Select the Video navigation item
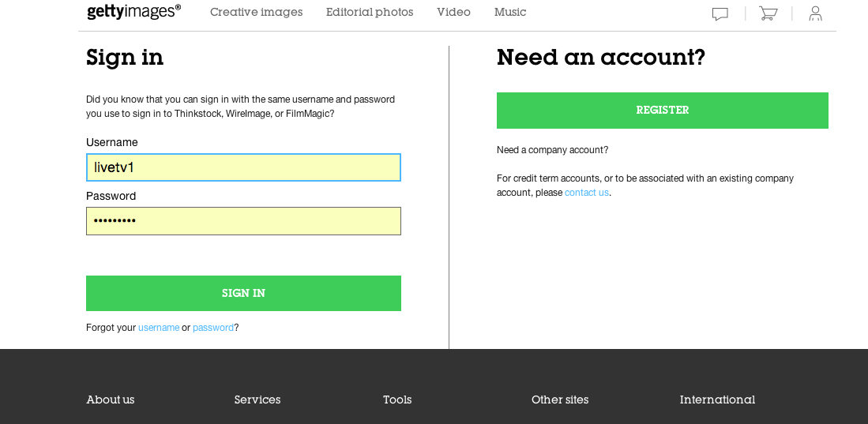Image resolution: width=868 pixels, height=424 pixels. click(453, 12)
